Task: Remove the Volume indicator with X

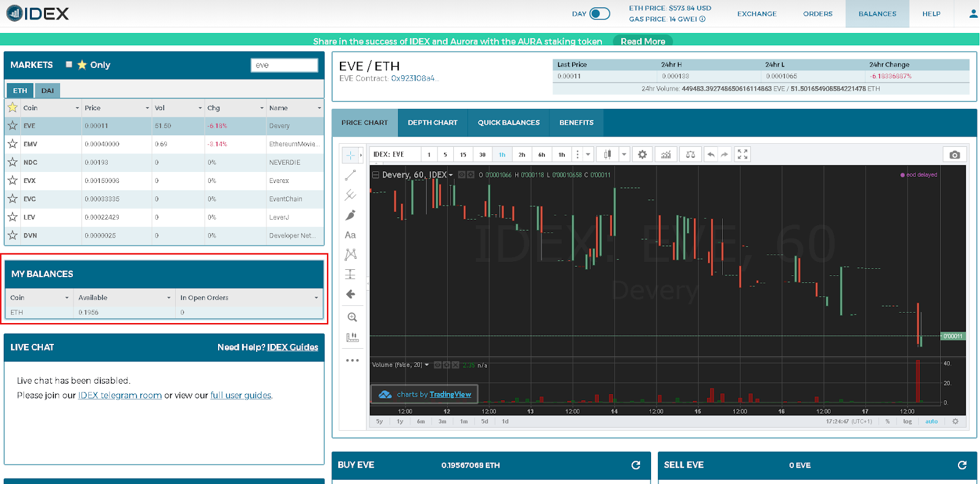Action: pos(455,365)
